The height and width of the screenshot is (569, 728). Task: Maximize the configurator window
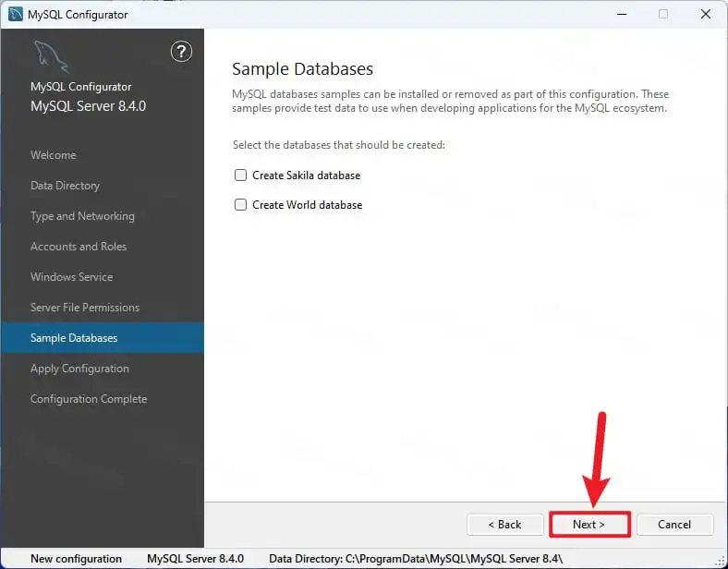click(x=663, y=14)
